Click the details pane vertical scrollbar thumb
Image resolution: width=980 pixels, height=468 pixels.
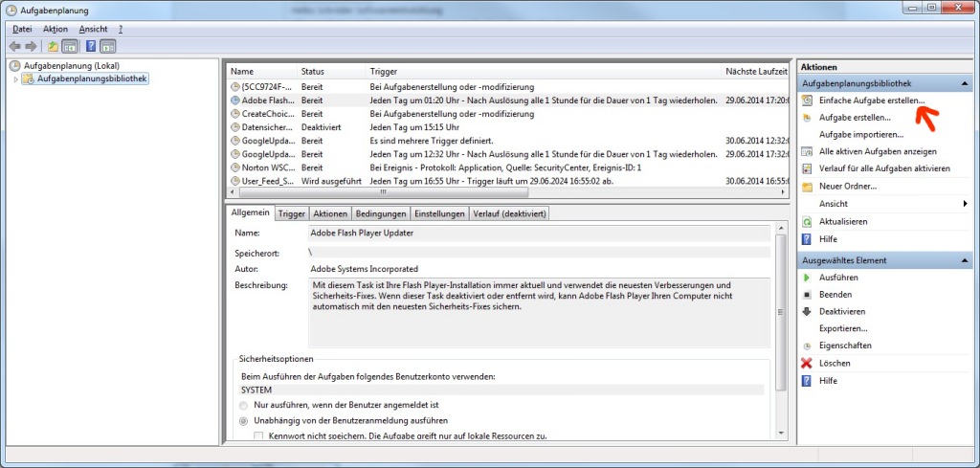(780, 312)
